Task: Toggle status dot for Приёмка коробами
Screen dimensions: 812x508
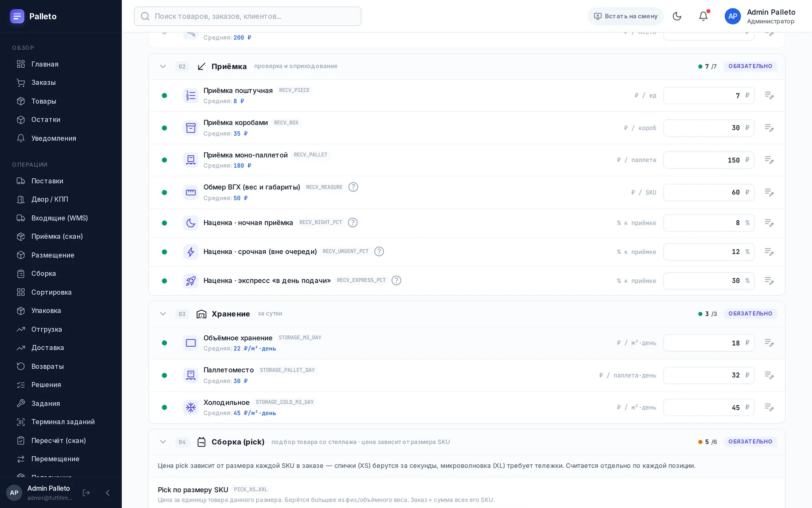Action: pos(165,128)
